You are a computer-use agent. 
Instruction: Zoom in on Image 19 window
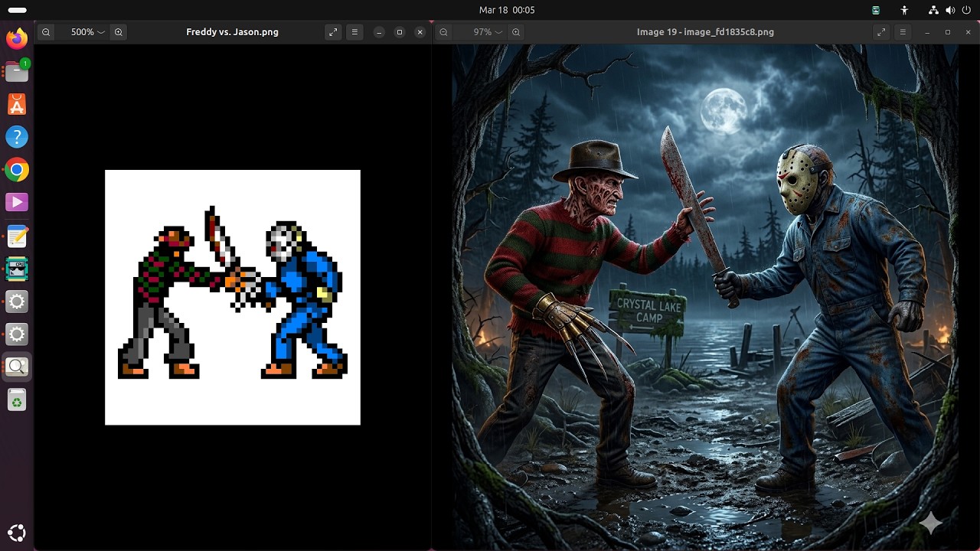coord(516,32)
